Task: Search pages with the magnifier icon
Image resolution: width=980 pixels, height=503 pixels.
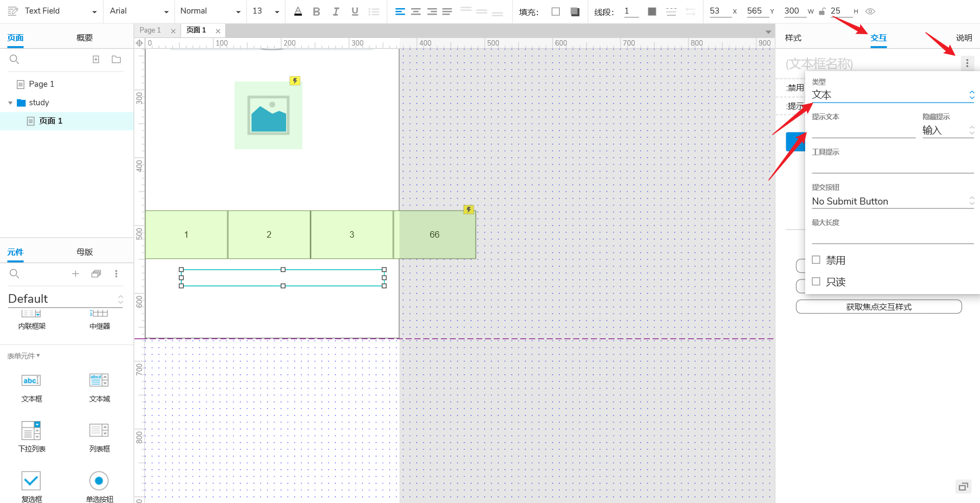Action: [x=15, y=59]
